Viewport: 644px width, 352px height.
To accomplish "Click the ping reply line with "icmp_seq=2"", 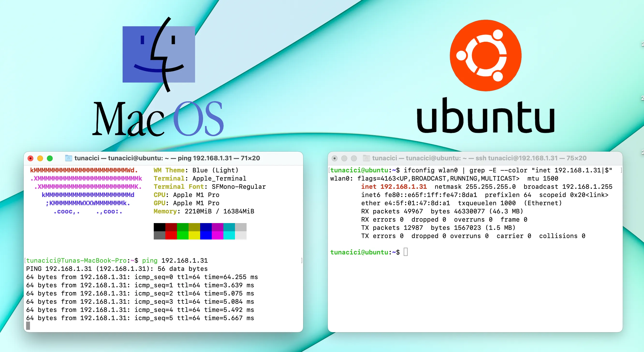I will point(140,294).
